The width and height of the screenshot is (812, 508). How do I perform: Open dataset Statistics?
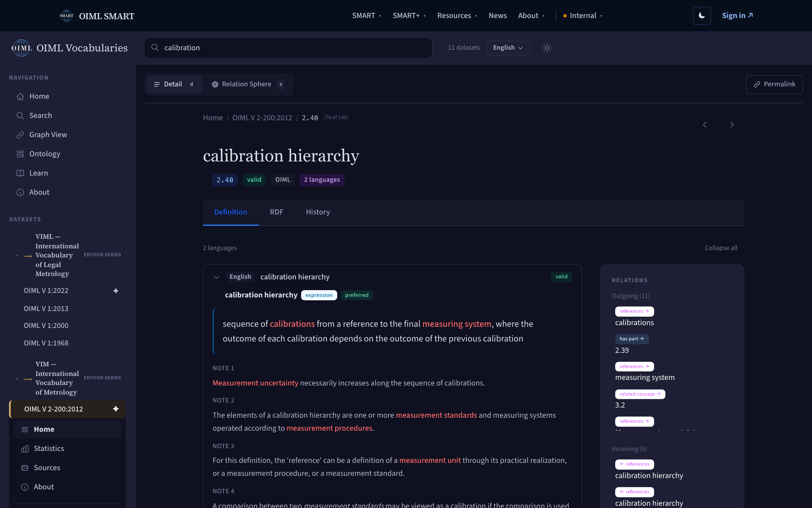67,448
